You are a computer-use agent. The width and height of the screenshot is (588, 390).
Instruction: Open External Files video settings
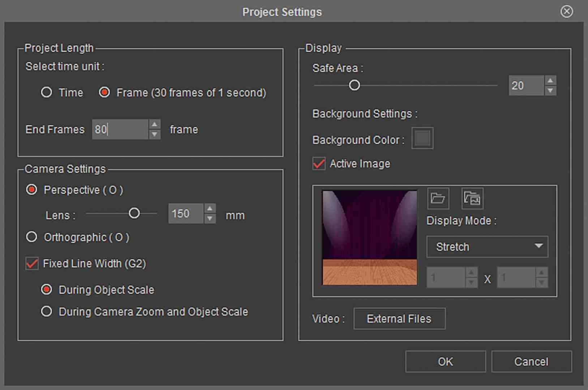399,318
